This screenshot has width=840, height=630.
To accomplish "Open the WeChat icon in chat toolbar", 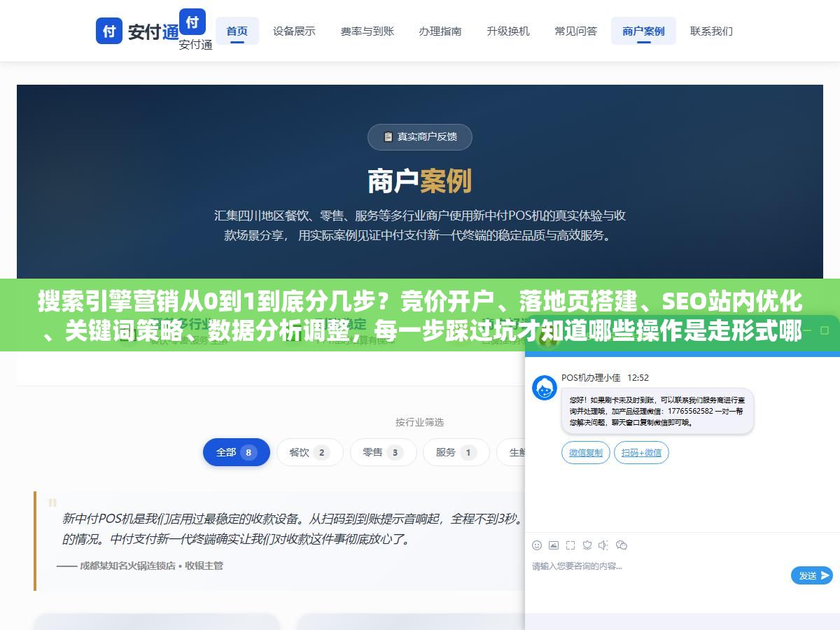I will pyautogui.click(x=621, y=545).
